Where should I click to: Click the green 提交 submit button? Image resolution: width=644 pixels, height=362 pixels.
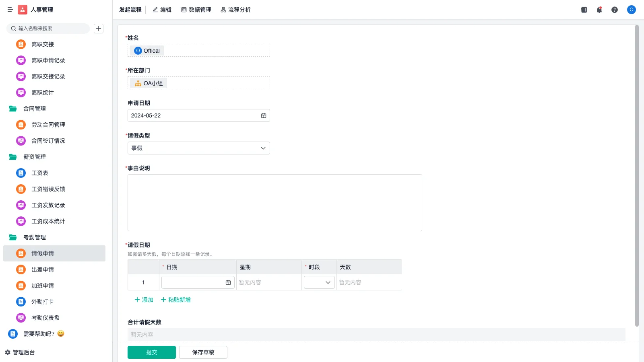point(151,352)
